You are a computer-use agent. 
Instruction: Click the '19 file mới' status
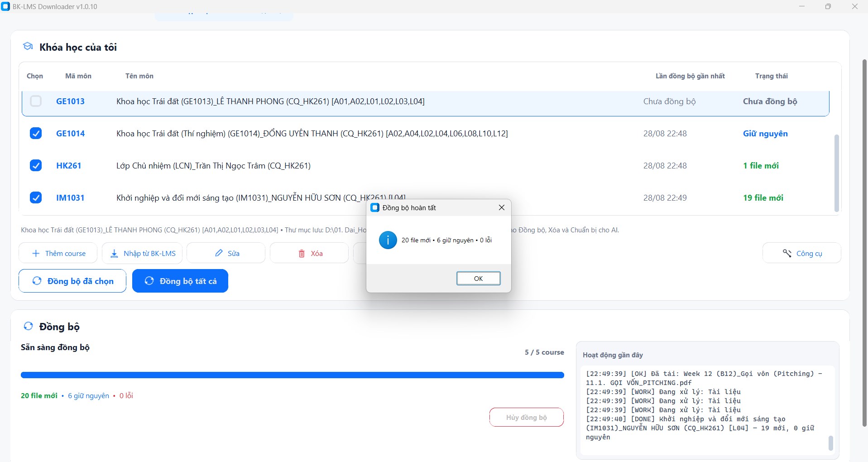pyautogui.click(x=763, y=197)
